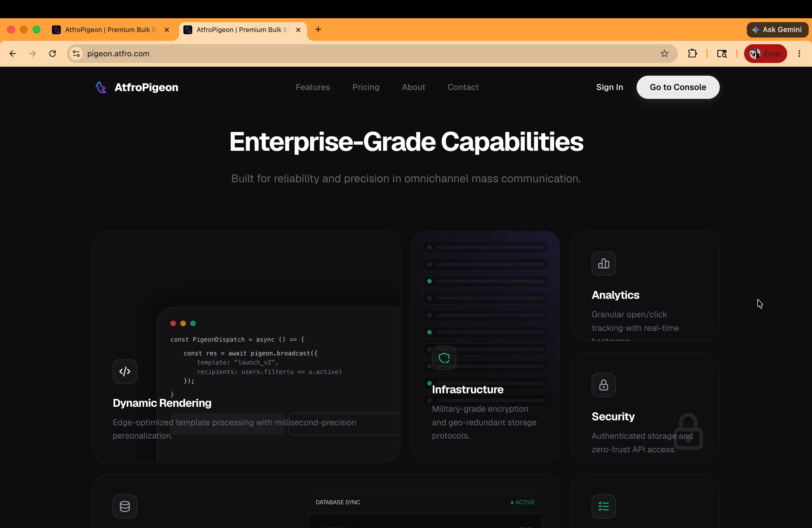812x528 pixels.
Task: Click the green checklist icon
Action: [x=603, y=506]
